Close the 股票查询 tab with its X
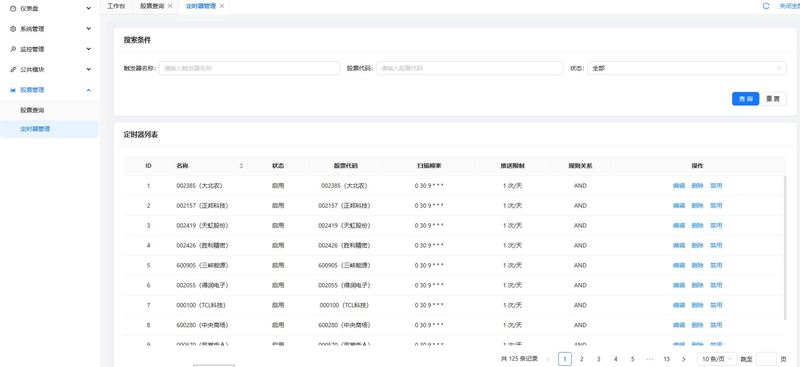800x367 pixels. 170,6
